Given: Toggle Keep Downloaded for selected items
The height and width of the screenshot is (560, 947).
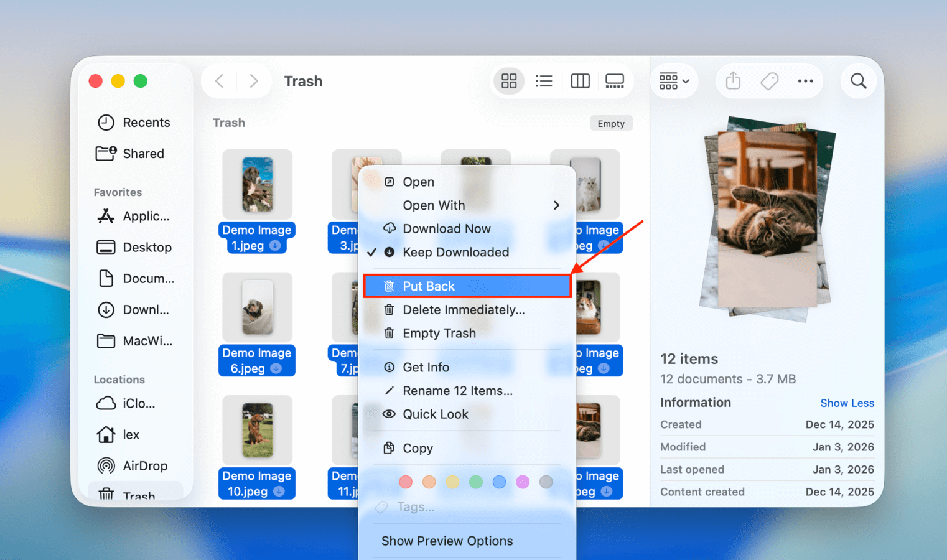Looking at the screenshot, I should pyautogui.click(x=456, y=252).
